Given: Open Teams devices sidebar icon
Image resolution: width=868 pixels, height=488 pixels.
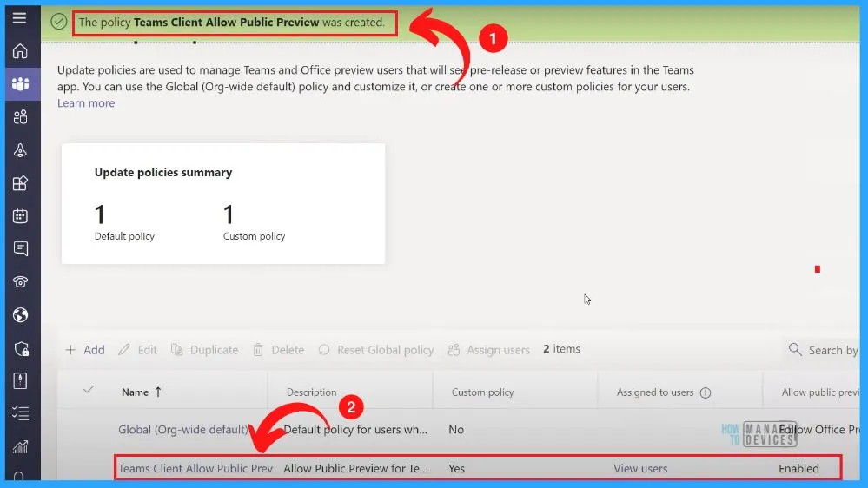Looking at the screenshot, I should coord(21,150).
